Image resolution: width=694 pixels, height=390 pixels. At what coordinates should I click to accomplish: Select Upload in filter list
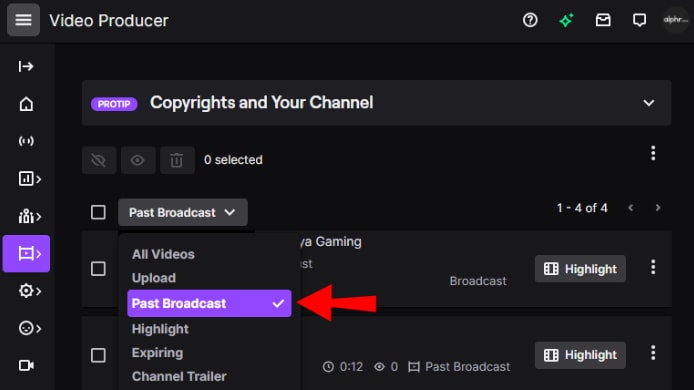(154, 278)
